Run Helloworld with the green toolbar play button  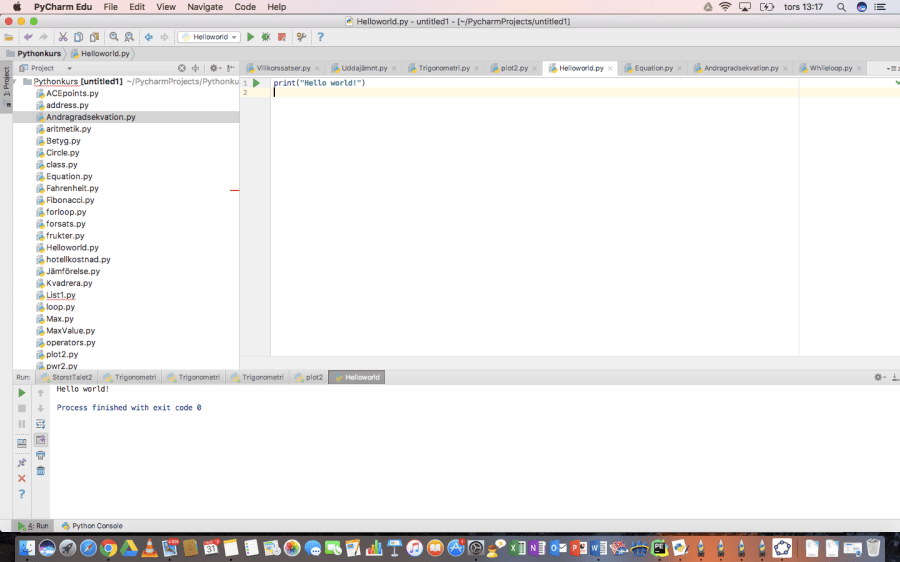251,37
